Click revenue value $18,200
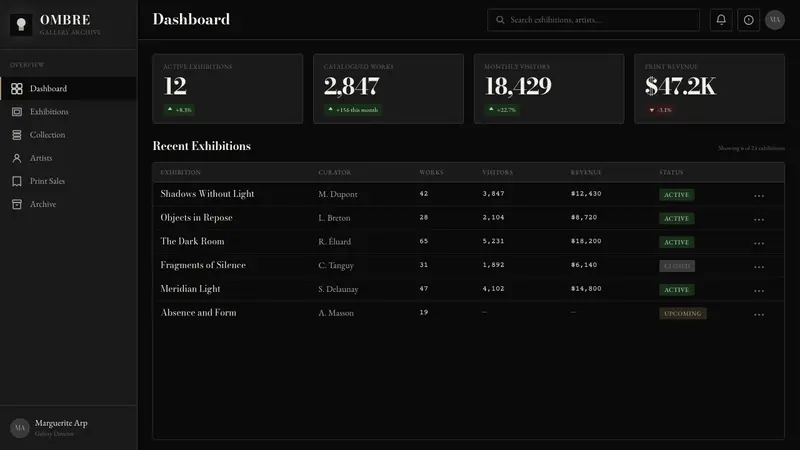The image size is (800, 450). pos(586,241)
